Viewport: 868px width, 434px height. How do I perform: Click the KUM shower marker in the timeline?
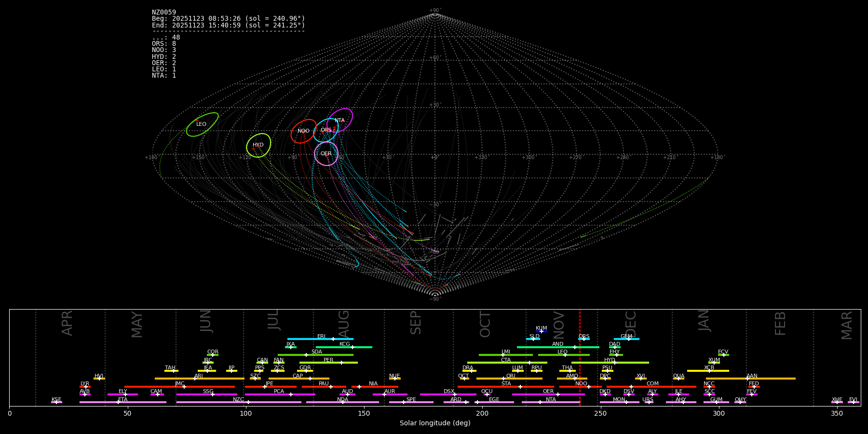(x=542, y=331)
